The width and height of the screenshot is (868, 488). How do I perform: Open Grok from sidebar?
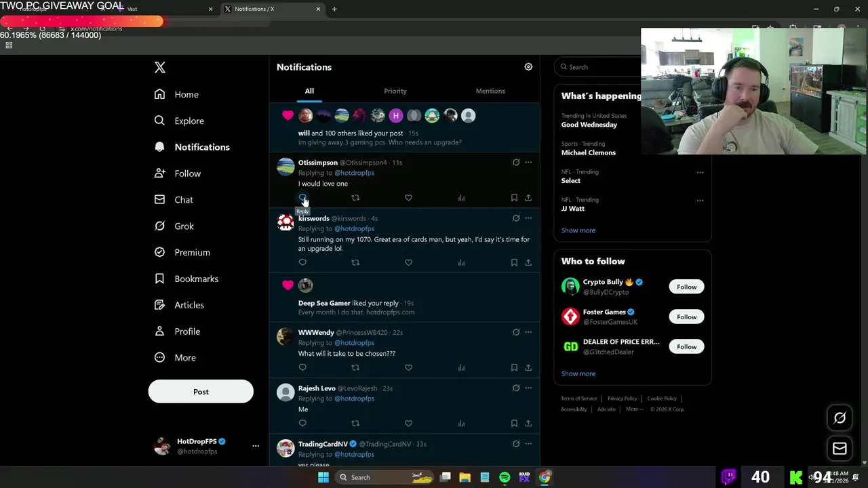coord(174,226)
